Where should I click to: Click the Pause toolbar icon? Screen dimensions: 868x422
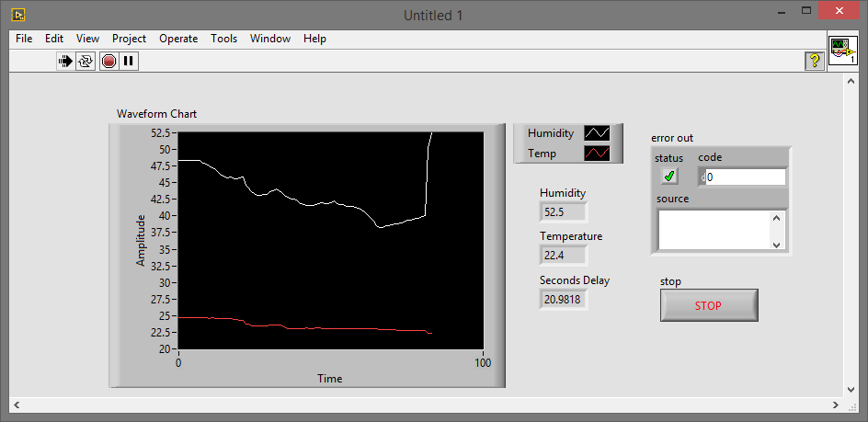(129, 62)
